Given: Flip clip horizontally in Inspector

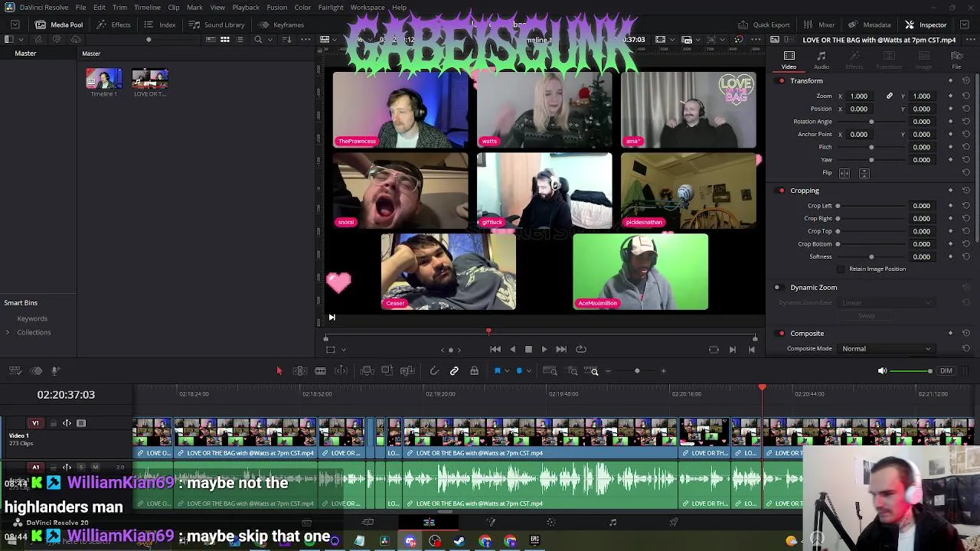Looking at the screenshot, I should (x=844, y=173).
